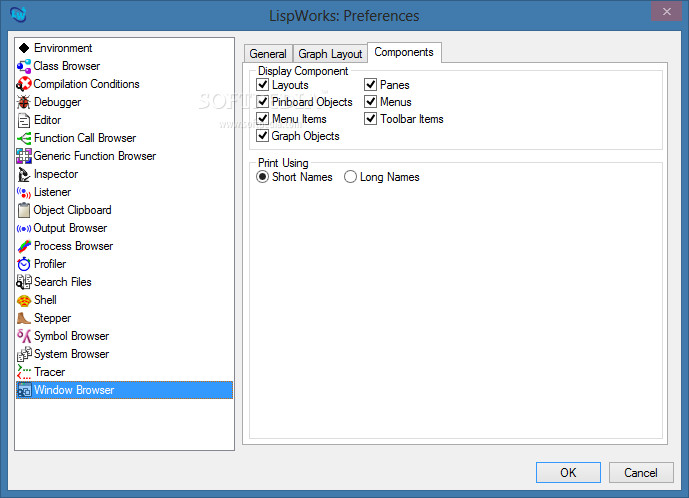Select the Symbol Browser label
The width and height of the screenshot is (689, 498).
click(72, 336)
